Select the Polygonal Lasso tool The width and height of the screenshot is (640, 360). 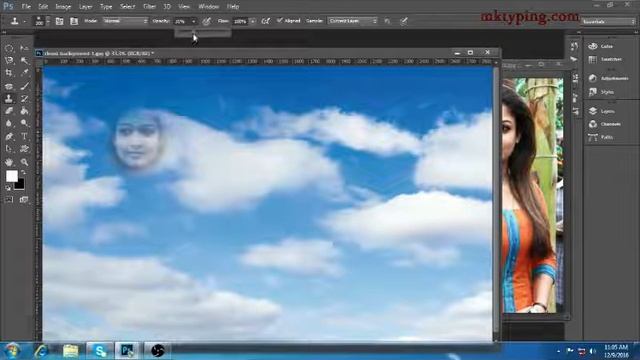pyautogui.click(x=9, y=61)
